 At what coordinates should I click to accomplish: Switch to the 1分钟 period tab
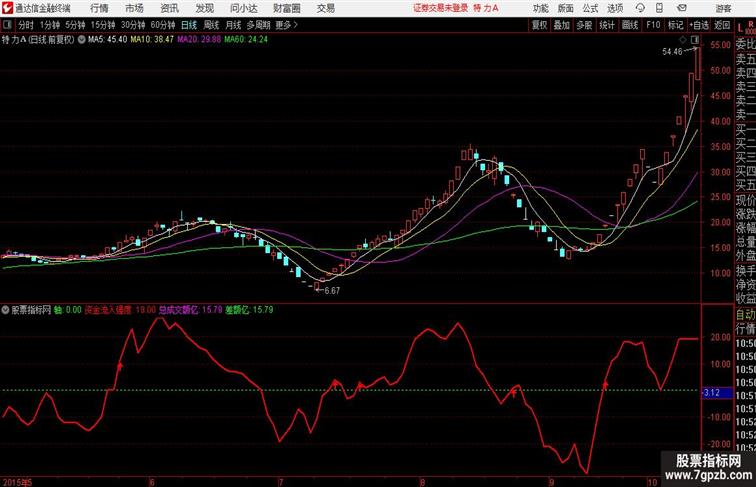[50, 25]
